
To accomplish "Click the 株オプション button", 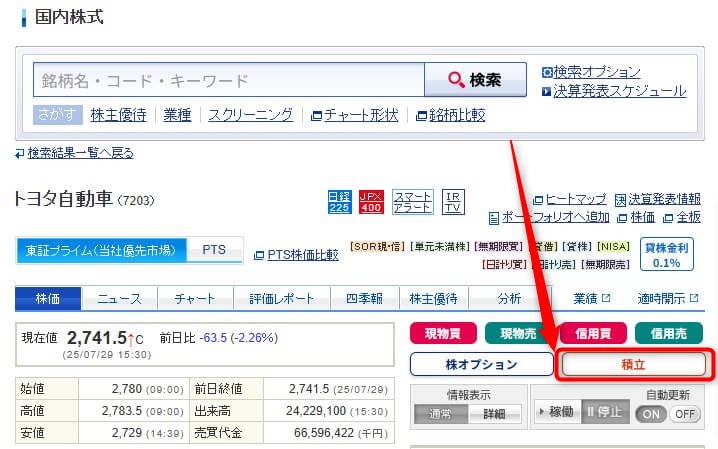I will 482,364.
